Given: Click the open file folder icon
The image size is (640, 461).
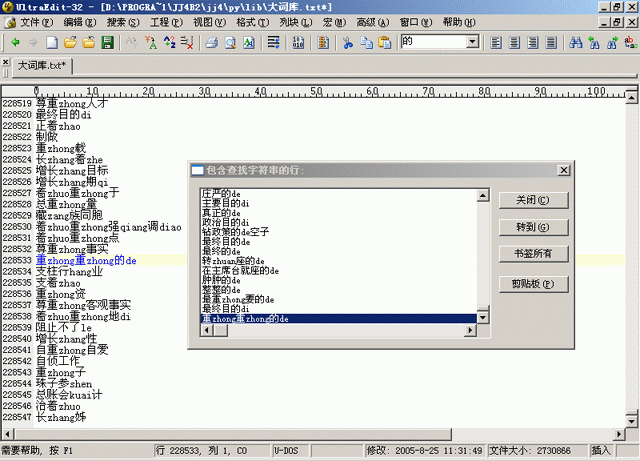Looking at the screenshot, I should point(70,43).
